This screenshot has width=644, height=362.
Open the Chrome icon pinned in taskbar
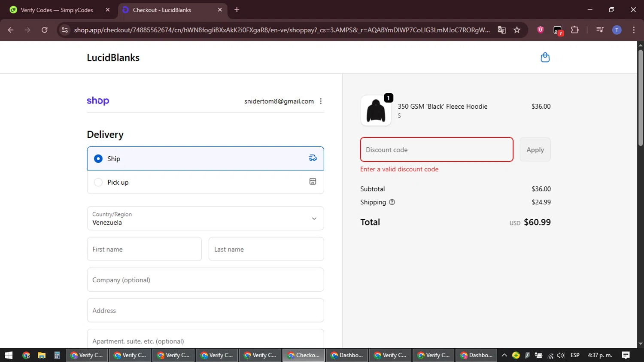(x=26, y=355)
